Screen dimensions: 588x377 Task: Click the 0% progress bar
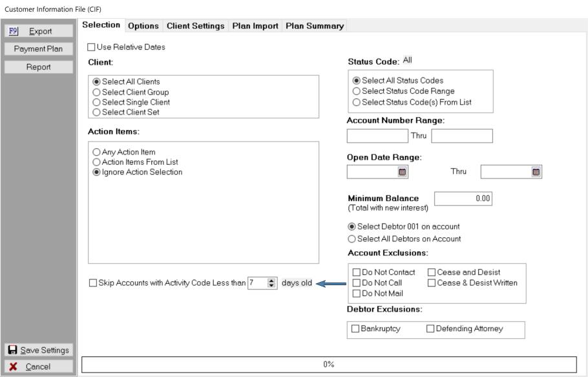point(329,365)
